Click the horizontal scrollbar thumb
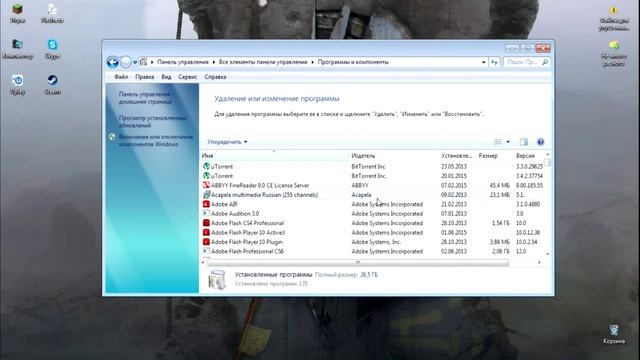This screenshot has height=360, width=640. click(x=358, y=262)
